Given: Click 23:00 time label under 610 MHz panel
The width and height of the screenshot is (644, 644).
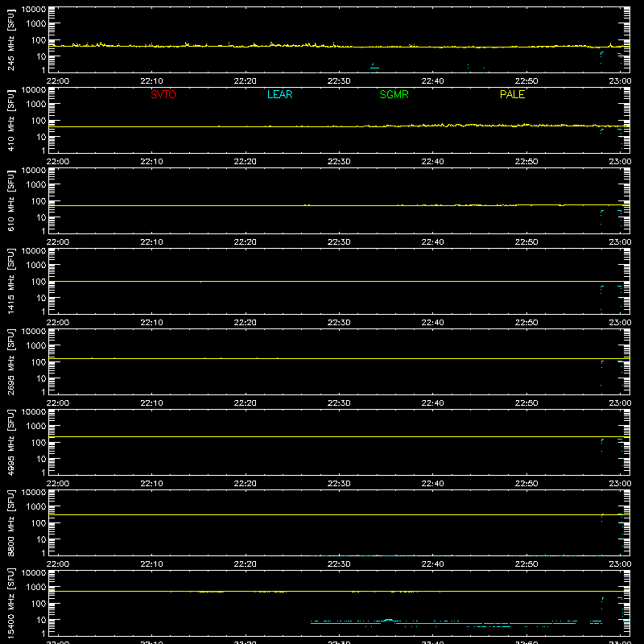Looking at the screenshot, I should pos(620,242).
